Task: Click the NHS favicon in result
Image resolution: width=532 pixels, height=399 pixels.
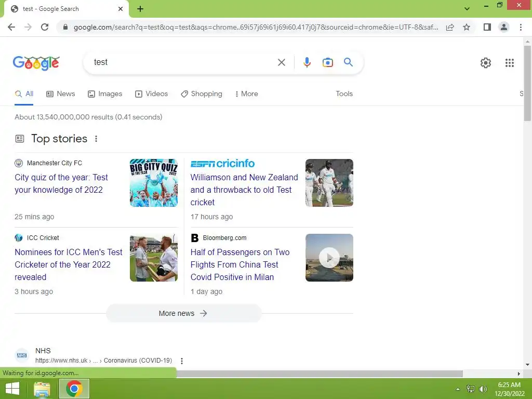Action: point(22,355)
